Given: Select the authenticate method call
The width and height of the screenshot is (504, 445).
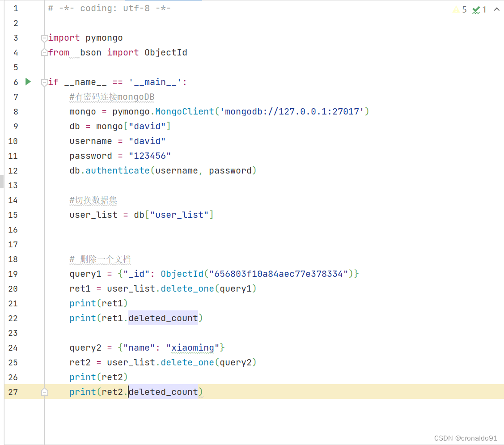Looking at the screenshot, I should point(118,171).
